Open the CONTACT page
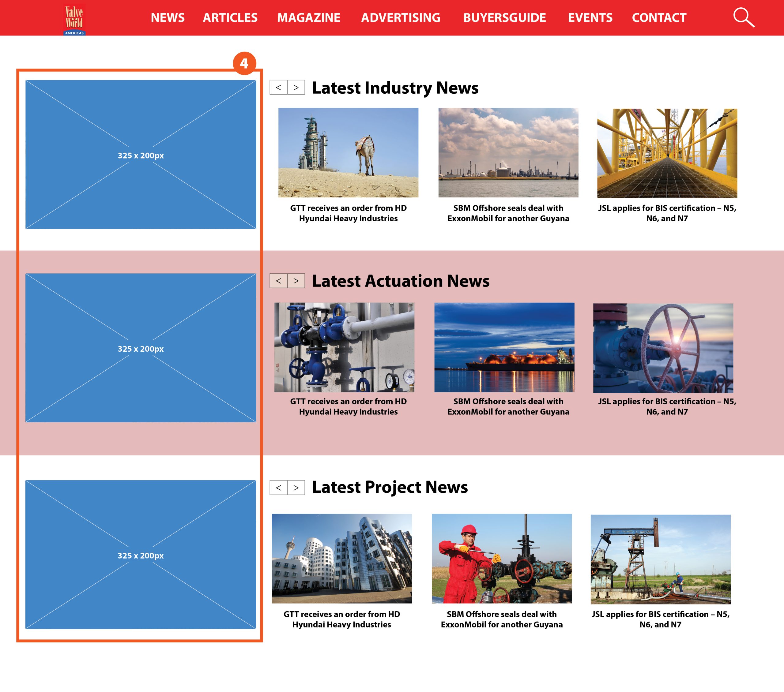 pyautogui.click(x=659, y=18)
